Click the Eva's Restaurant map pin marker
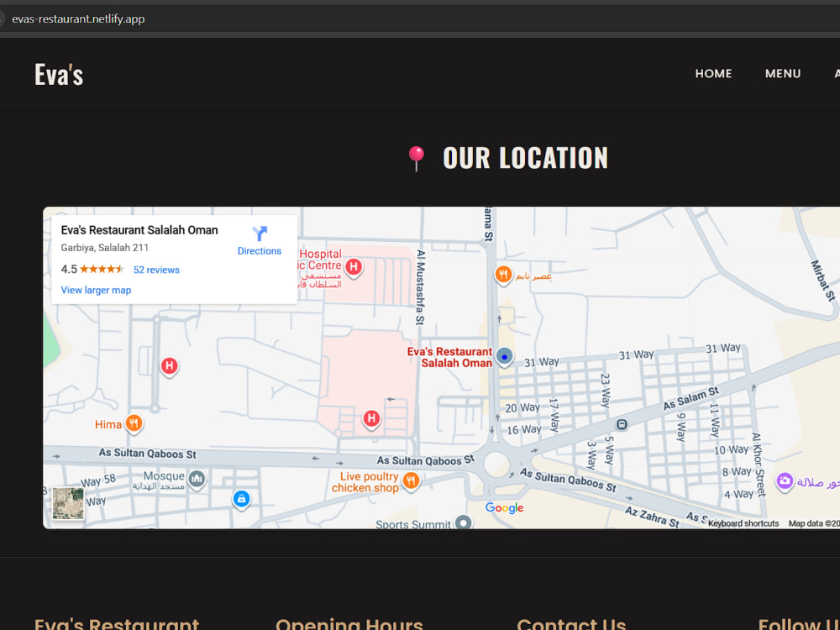Image resolution: width=840 pixels, height=630 pixels. click(504, 356)
